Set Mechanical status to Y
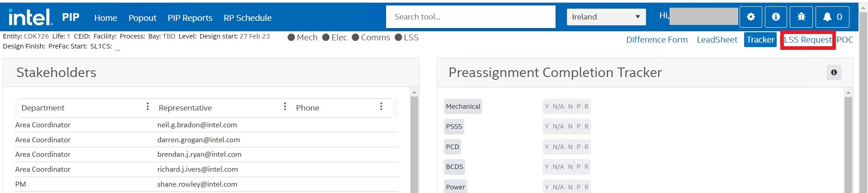Image resolution: width=868 pixels, height=193 pixels. click(x=547, y=107)
